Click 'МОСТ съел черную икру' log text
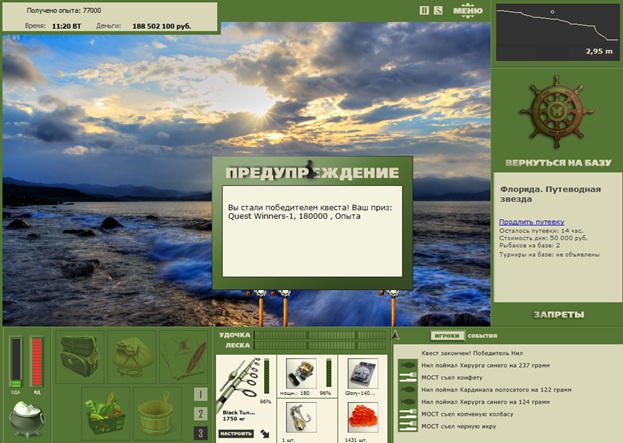This screenshot has height=443, width=623. tap(459, 426)
